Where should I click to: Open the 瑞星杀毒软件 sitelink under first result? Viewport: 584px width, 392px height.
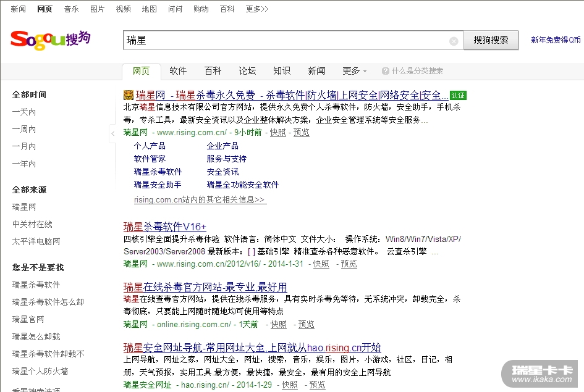158,172
